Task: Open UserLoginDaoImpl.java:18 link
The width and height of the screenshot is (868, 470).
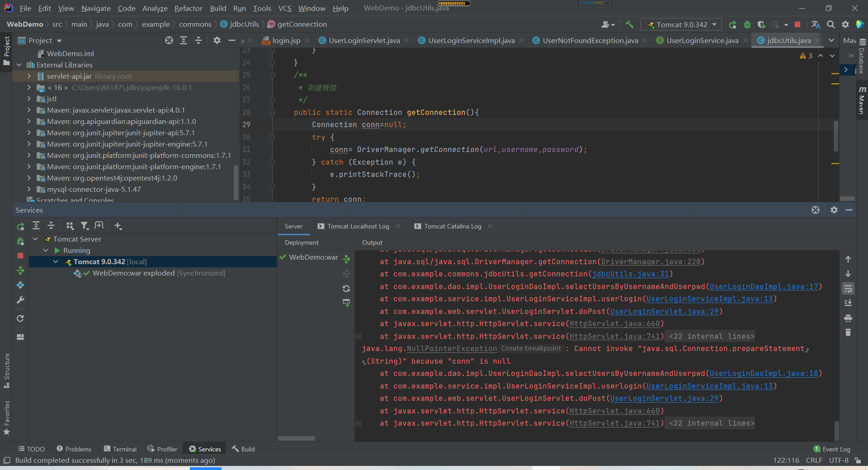Action: (x=764, y=373)
